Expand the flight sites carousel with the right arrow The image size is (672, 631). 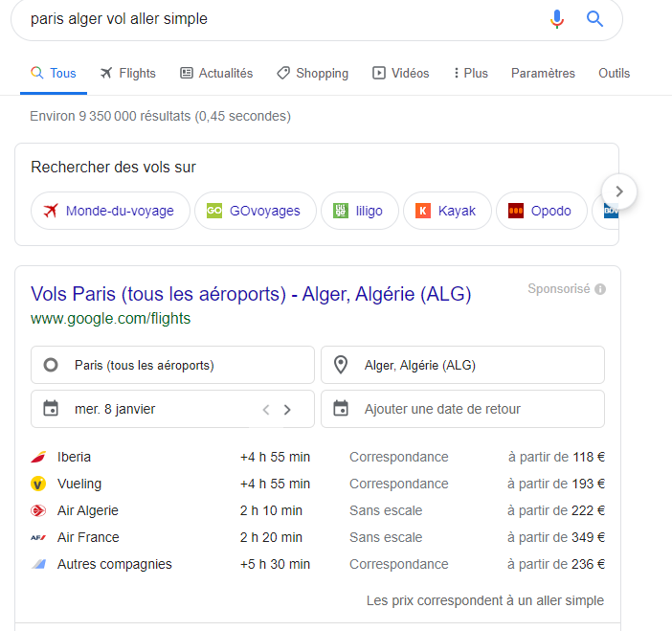pyautogui.click(x=618, y=192)
